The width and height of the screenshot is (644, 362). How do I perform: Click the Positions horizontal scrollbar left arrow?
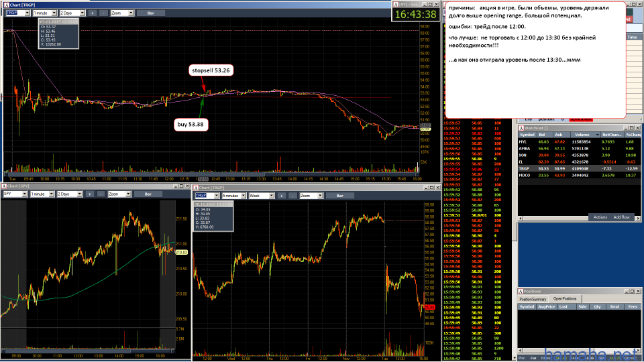point(521,351)
